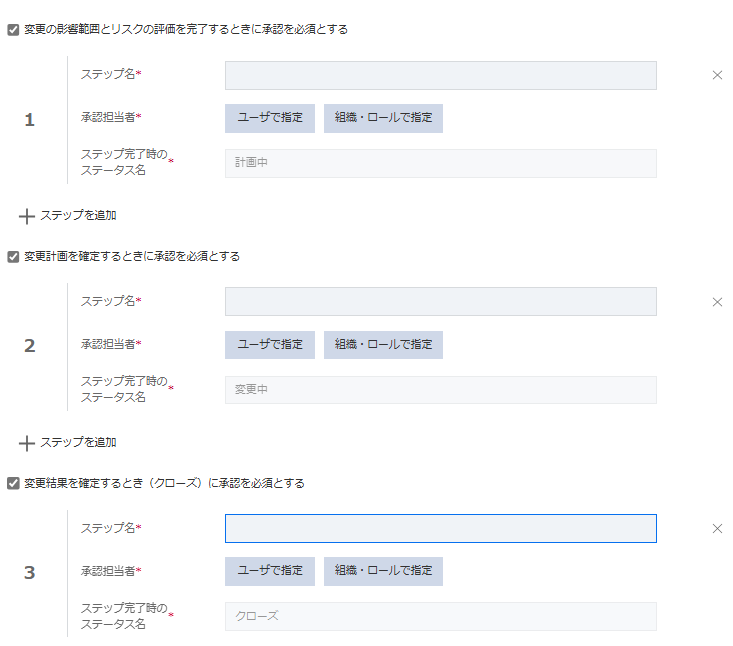Focus the step 2 ステップ名 input field
Viewport: 733px width, 646px height.
440,302
